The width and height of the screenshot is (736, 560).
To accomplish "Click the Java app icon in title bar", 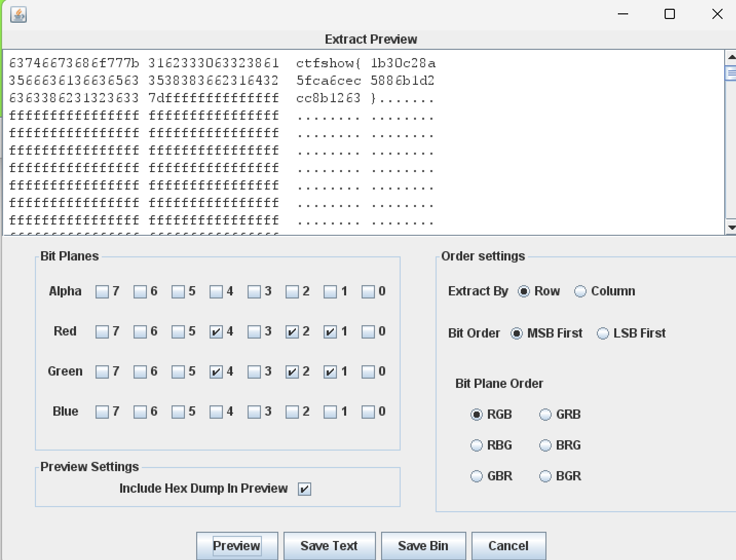I will 18,14.
